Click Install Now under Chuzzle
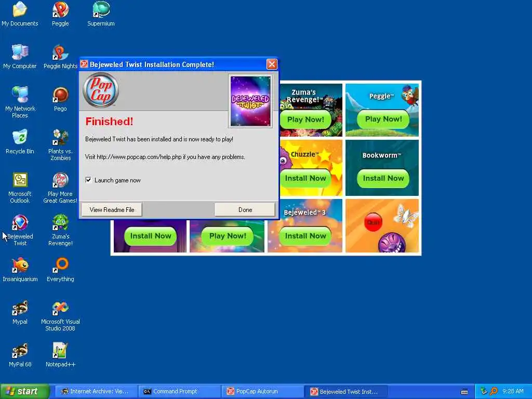Image resolution: width=532 pixels, height=399 pixels. [305, 178]
